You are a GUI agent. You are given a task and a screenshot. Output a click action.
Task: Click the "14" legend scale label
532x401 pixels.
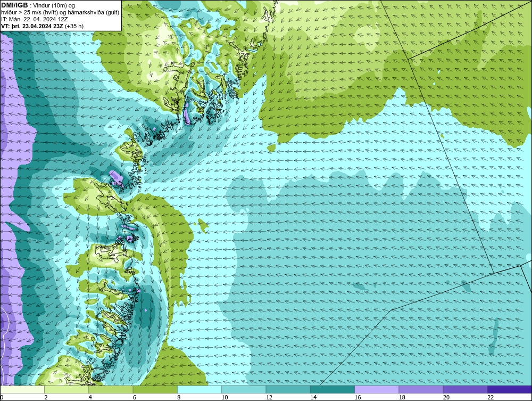pos(313,397)
